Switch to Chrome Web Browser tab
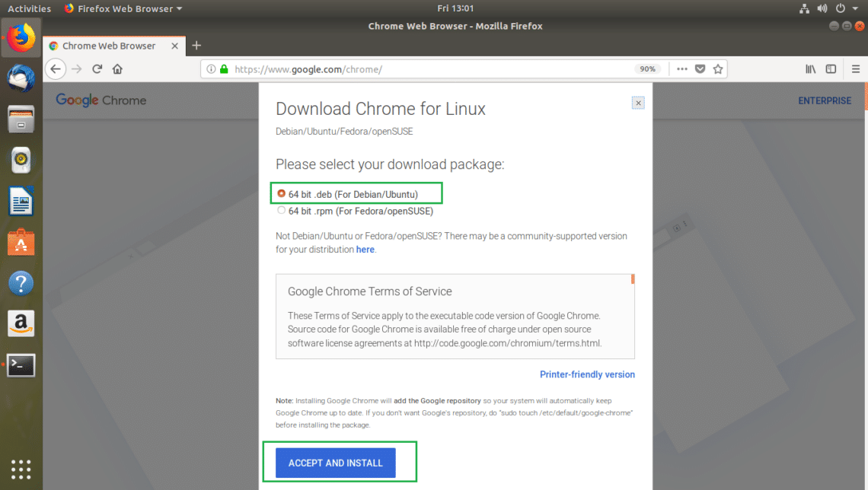The width and height of the screenshot is (868, 490). point(109,46)
